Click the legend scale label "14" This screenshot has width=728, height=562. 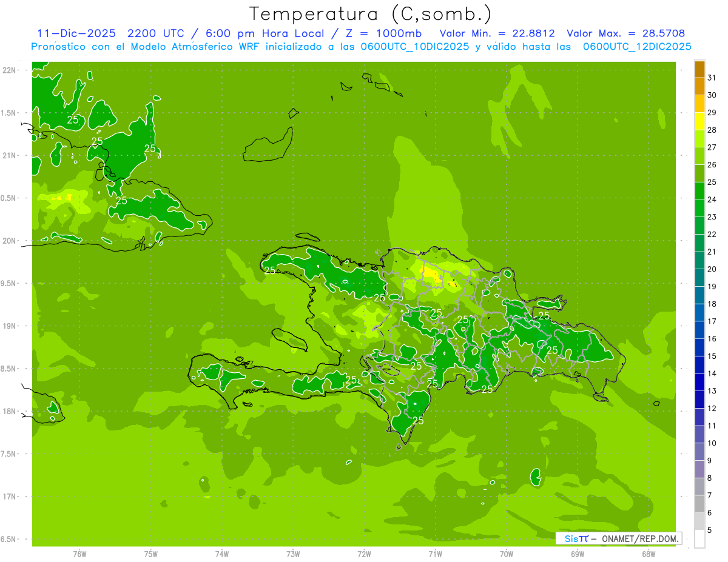pyautogui.click(x=712, y=373)
